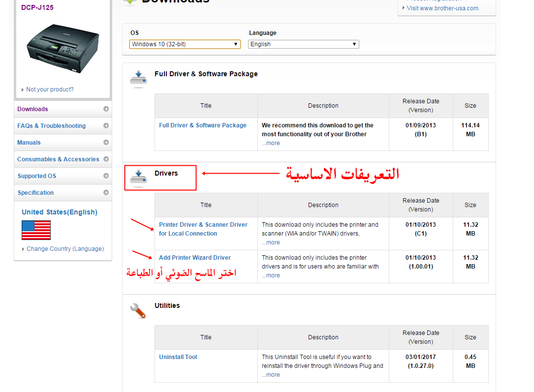Open Manuals in the sidebar menu

(x=63, y=142)
